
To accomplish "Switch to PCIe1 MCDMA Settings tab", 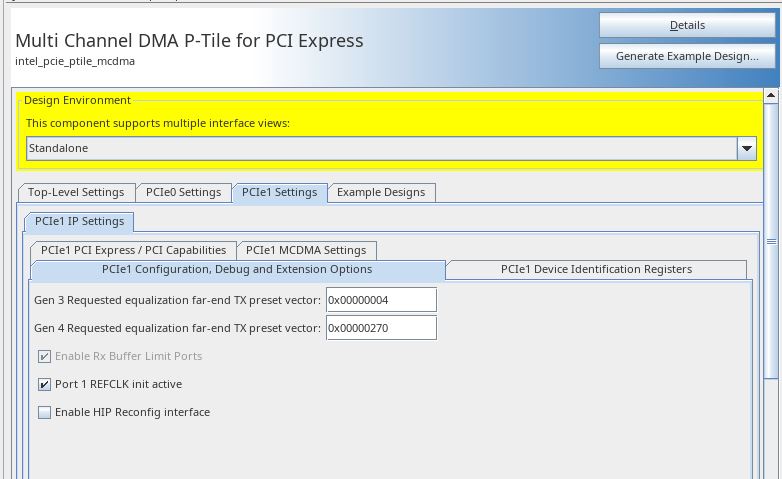I will pyautogui.click(x=306, y=250).
